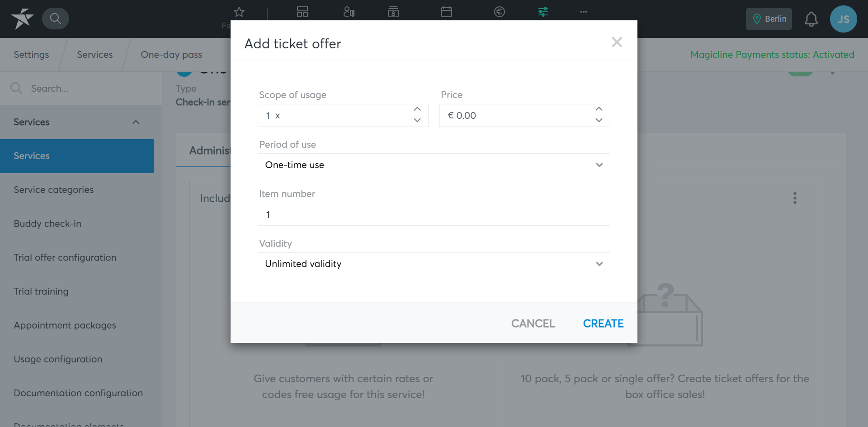Viewport: 868px width, 427px height.
Task: Click the JS user avatar
Action: [843, 19]
